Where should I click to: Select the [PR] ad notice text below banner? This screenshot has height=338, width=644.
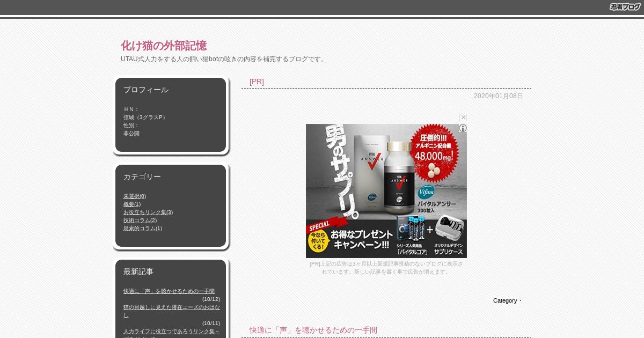(x=386, y=268)
